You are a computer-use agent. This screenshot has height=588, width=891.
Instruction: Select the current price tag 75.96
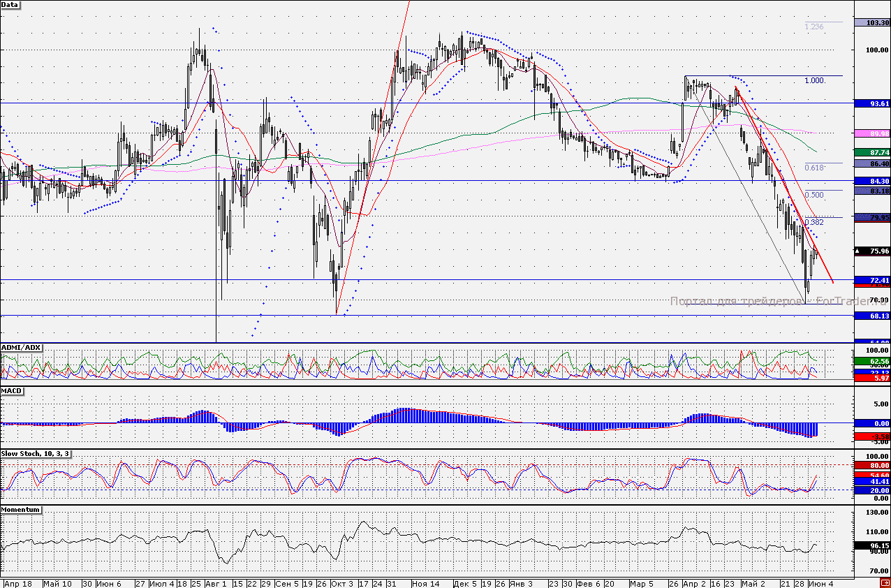[877, 251]
